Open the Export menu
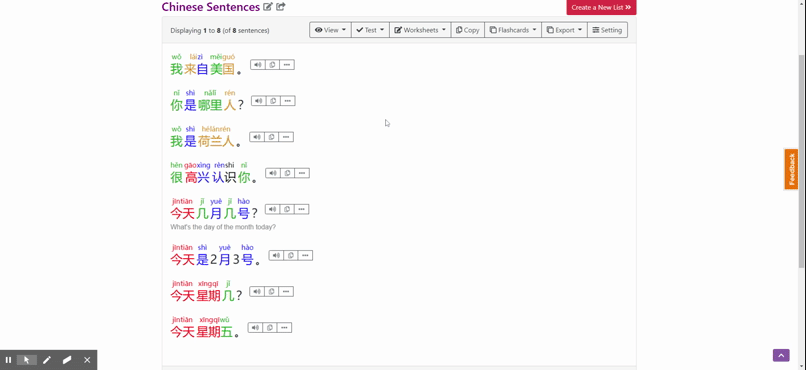This screenshot has height=370, width=806. pos(564,30)
